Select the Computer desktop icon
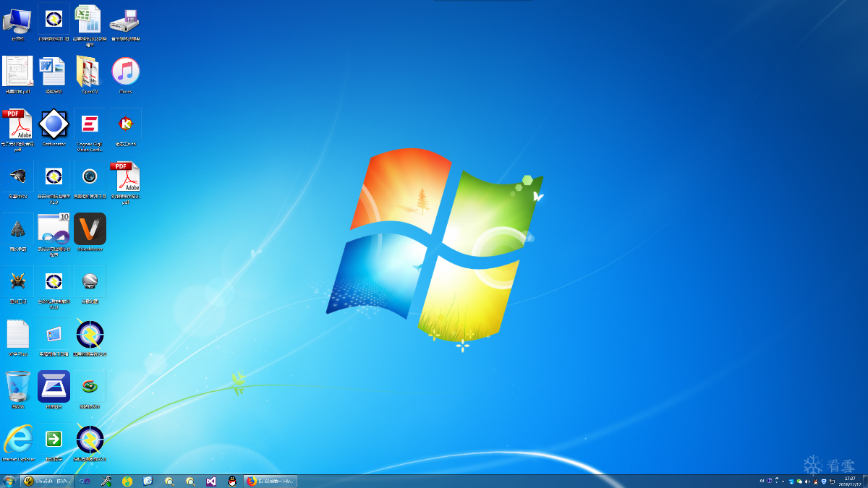Screen dimensions: 868x488 [17, 22]
